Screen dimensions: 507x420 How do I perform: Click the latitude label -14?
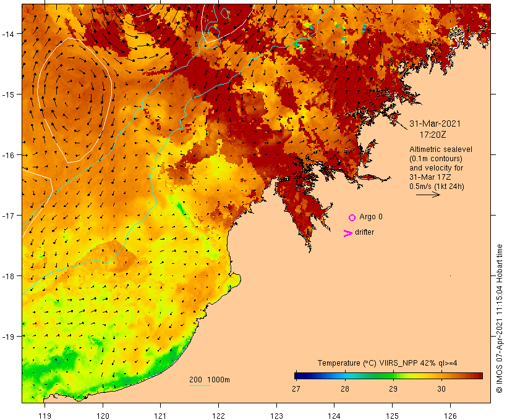7,33
